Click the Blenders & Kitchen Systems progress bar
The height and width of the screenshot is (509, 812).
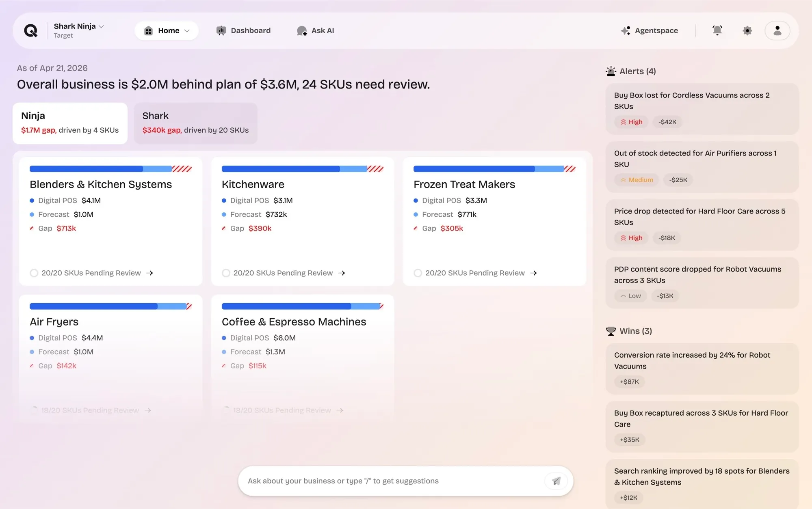tap(110, 169)
